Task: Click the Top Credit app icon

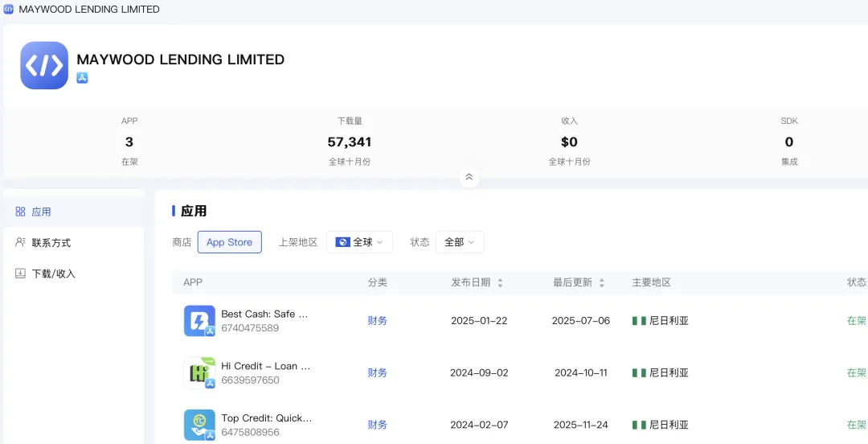Action: 199,425
